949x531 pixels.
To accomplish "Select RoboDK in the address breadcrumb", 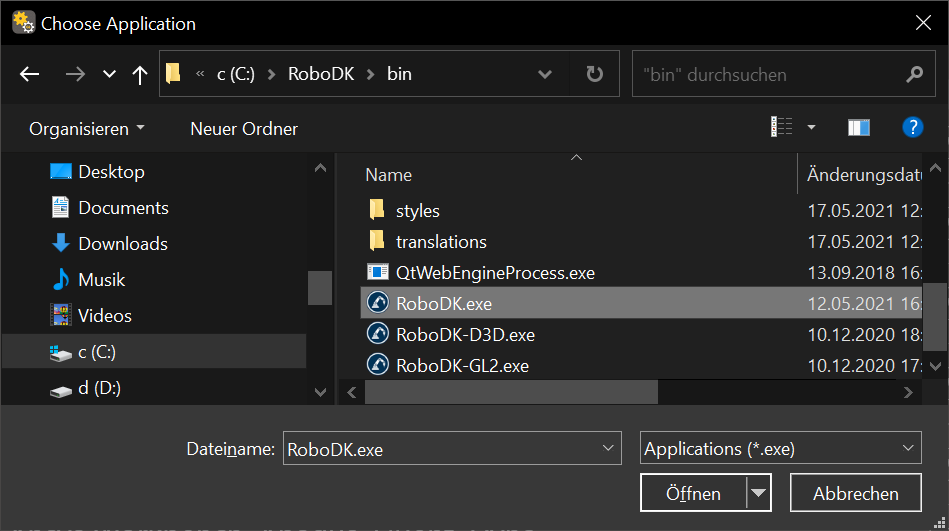I will click(321, 74).
